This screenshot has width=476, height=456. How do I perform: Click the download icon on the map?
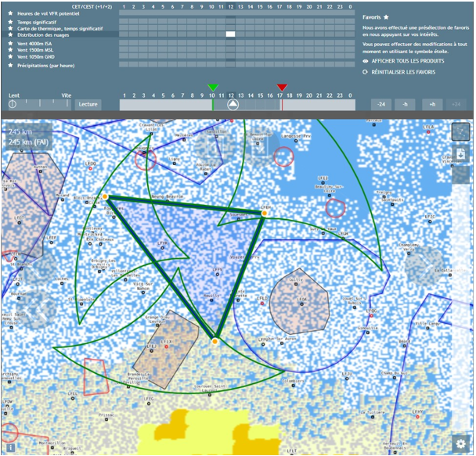pyautogui.click(x=461, y=154)
